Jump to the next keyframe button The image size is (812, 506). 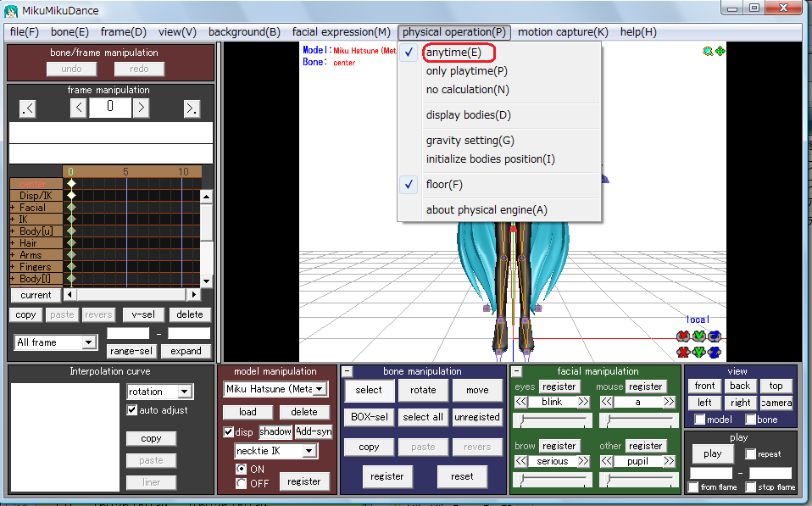pyautogui.click(x=192, y=108)
